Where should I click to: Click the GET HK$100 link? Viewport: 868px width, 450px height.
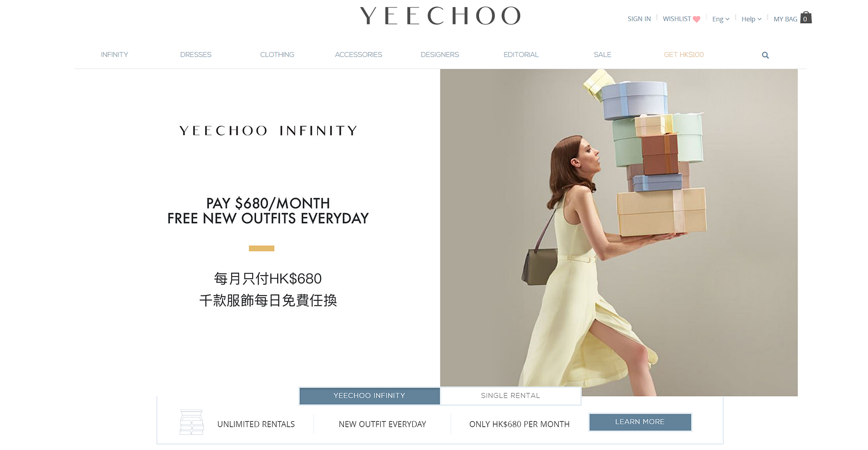pyautogui.click(x=684, y=55)
